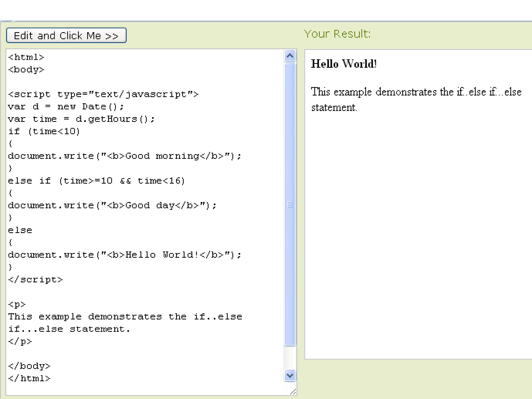Click the Hello World! document.write code line

tap(125, 255)
